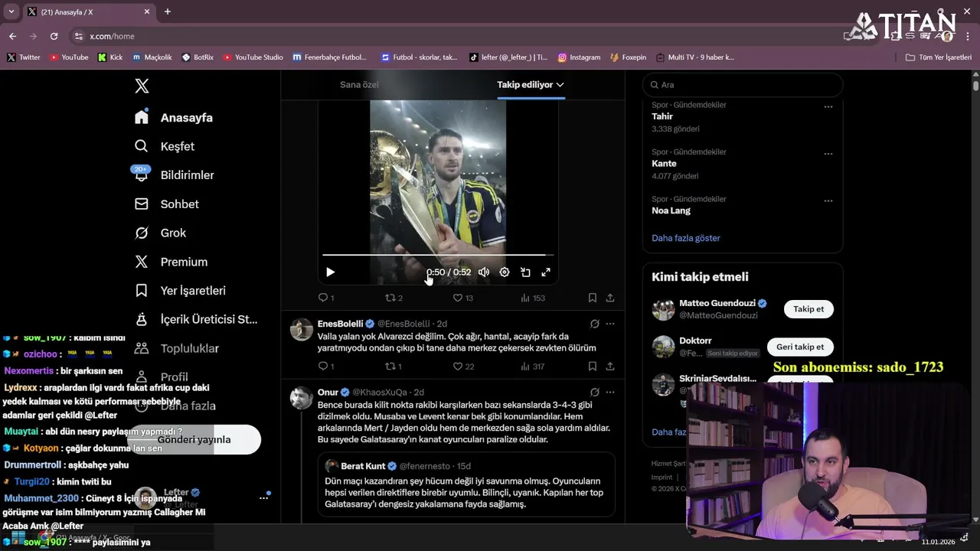Click Daha fazla göster under trends

pos(686,238)
